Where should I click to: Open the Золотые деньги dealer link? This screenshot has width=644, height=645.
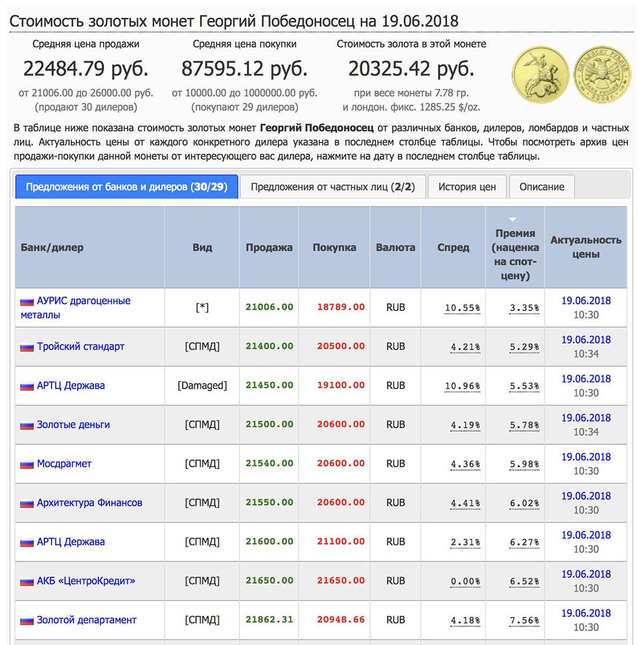(73, 424)
